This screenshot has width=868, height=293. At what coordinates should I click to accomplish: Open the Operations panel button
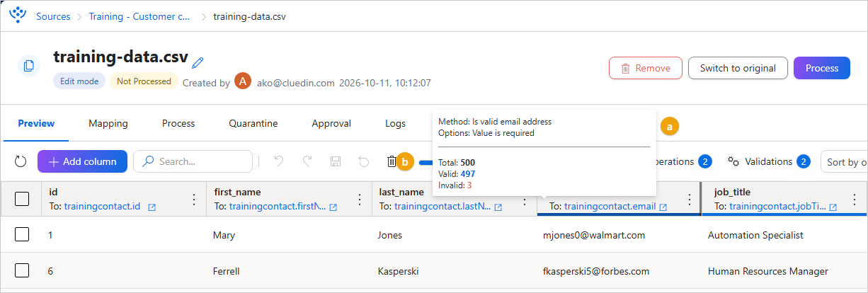pyautogui.click(x=683, y=161)
